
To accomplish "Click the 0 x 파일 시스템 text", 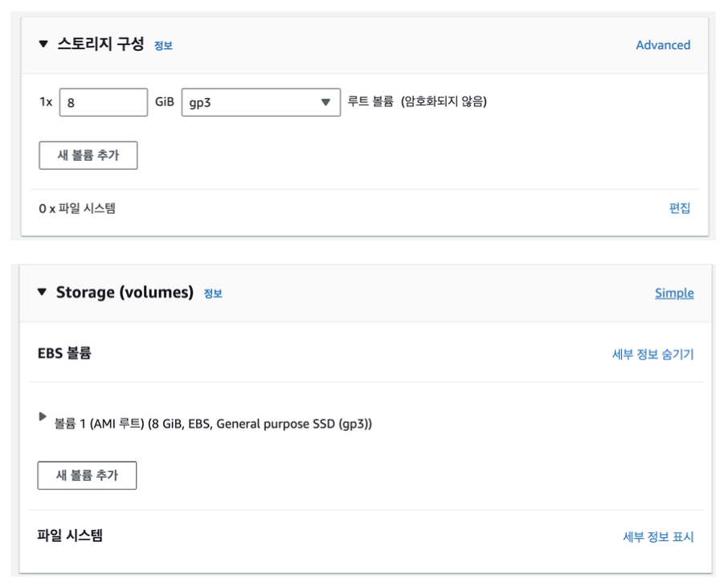I will click(x=77, y=208).
